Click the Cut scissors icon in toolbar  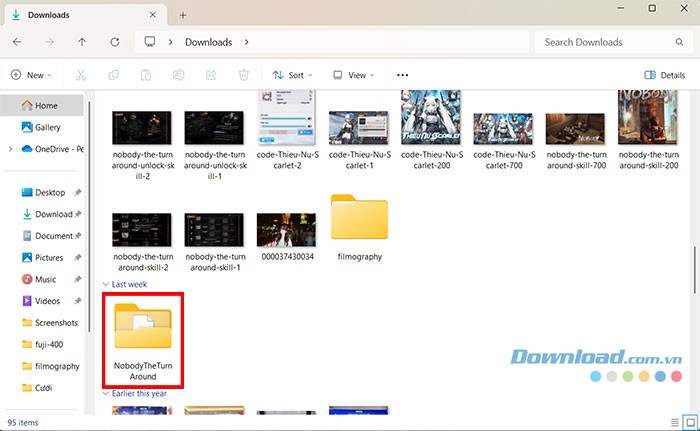tap(81, 75)
